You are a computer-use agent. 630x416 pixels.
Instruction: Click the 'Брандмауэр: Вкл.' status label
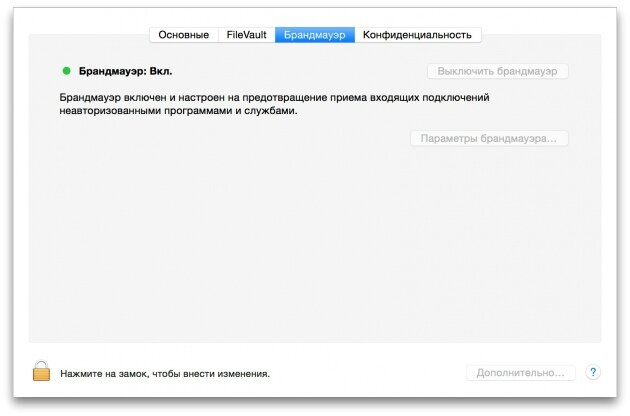point(125,72)
